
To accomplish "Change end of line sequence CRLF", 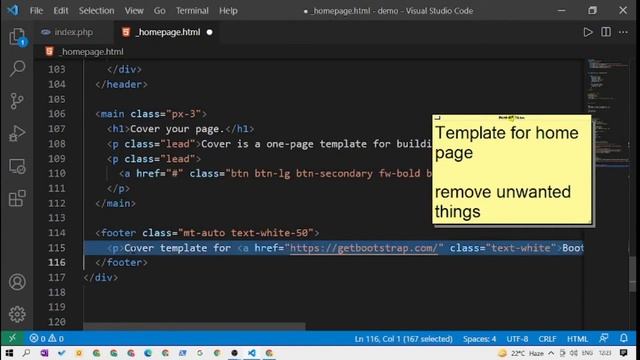I will pyautogui.click(x=547, y=339).
